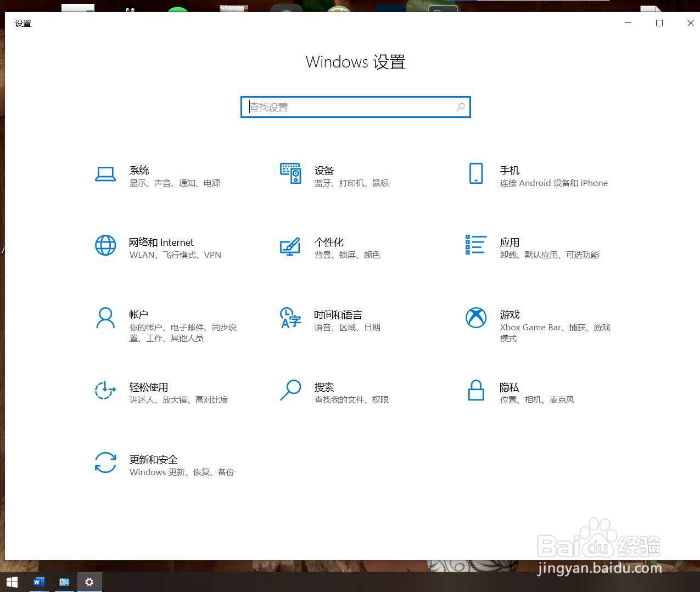Open the 隐私 settings title

(509, 387)
